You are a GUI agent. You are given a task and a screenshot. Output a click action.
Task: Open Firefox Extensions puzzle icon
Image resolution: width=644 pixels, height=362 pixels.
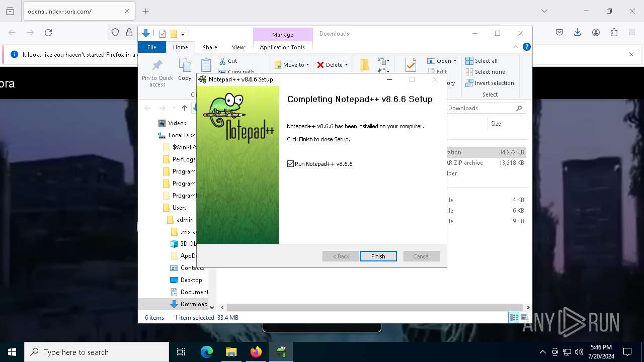tap(614, 32)
